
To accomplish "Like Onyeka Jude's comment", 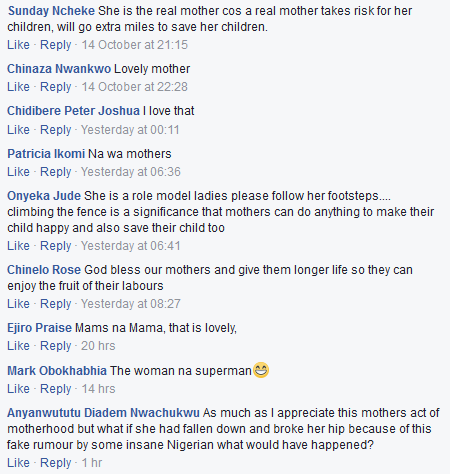I will (18, 246).
